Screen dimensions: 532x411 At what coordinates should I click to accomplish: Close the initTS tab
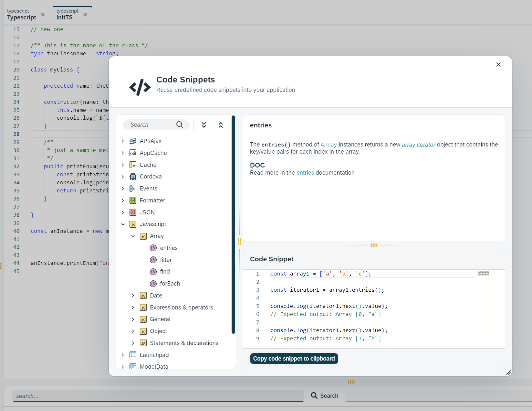[85, 15]
